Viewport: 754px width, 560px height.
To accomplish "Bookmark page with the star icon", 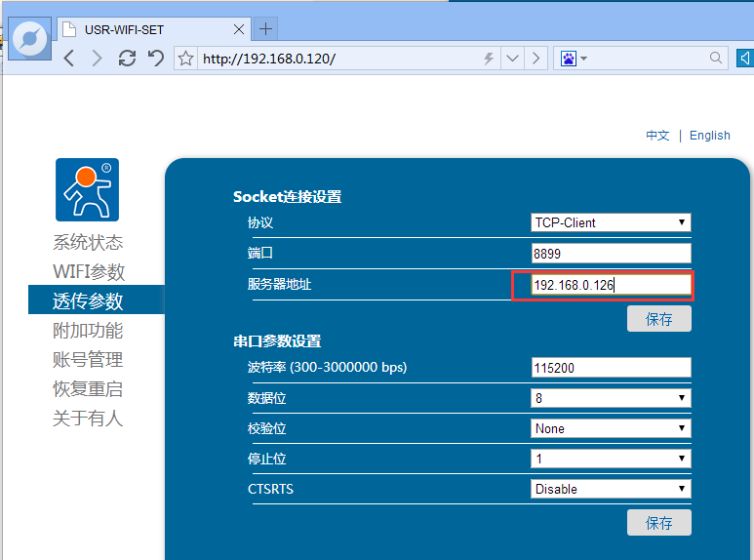I will tap(186, 59).
